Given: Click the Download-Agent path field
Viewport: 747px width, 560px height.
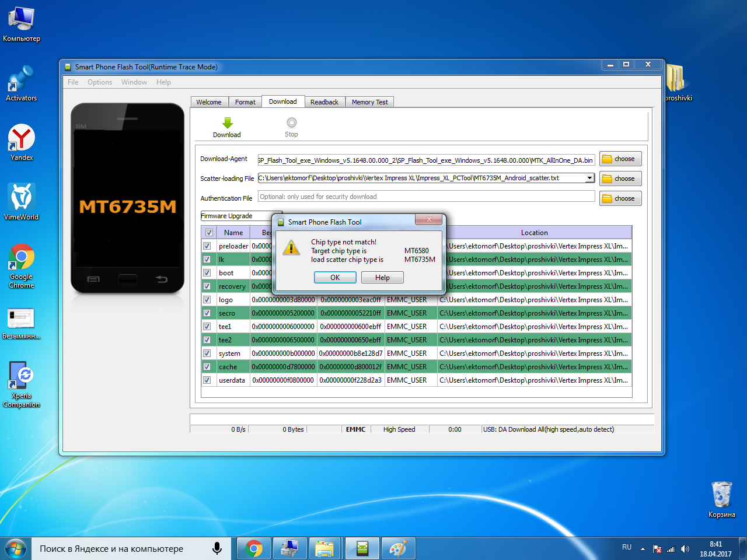Looking at the screenshot, I should coord(426,160).
